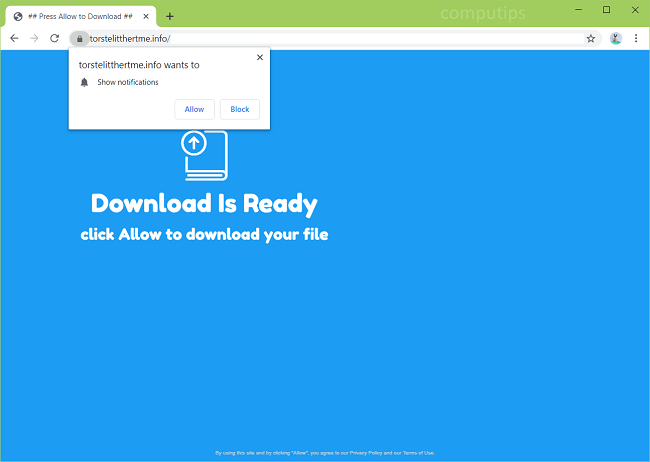Screen dimensions: 650x462
Task: Open a new tab with the plus button
Action: [x=170, y=16]
